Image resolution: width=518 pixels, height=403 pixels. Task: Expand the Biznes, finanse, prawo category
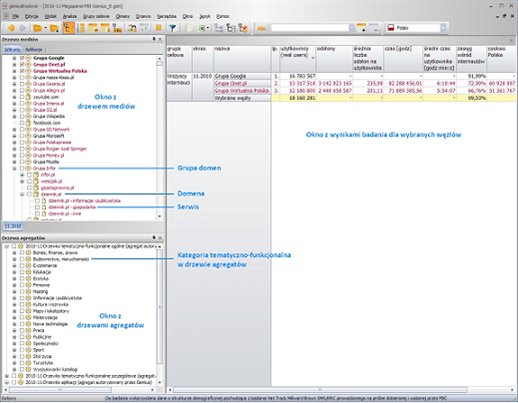tap(14, 253)
